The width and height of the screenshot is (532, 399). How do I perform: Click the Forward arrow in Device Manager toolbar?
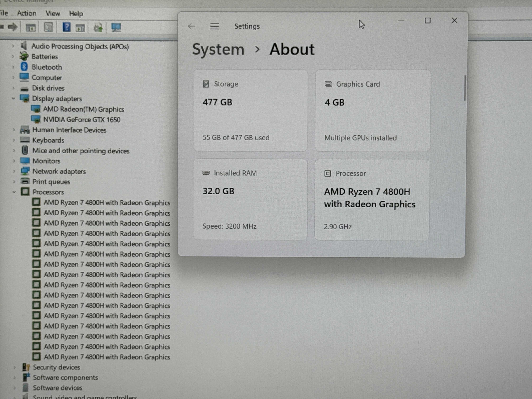(13, 27)
